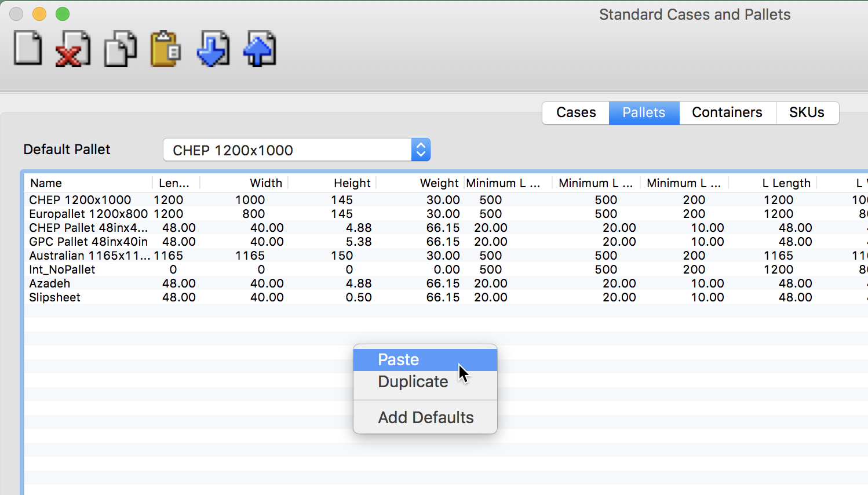The height and width of the screenshot is (495, 868).
Task: Click the Delete icon with red X
Action: [73, 49]
